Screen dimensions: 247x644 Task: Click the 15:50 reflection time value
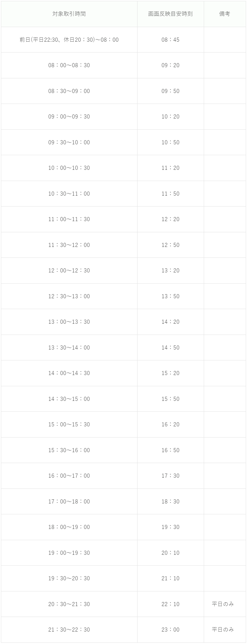pos(170,399)
